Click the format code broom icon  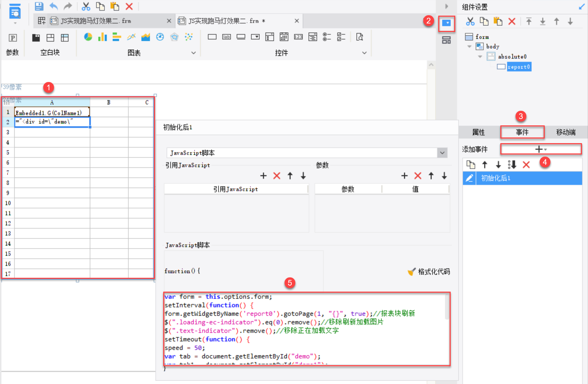coord(412,272)
